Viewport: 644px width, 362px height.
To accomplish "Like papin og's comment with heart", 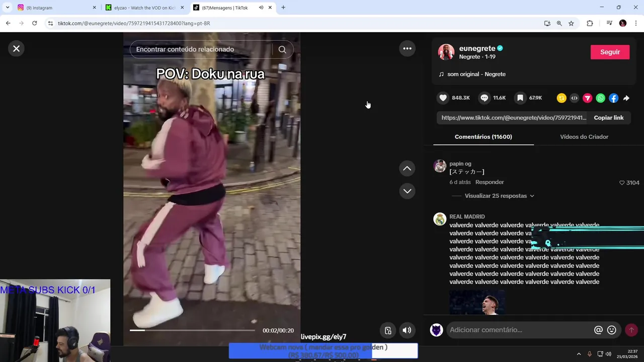I will click(622, 183).
